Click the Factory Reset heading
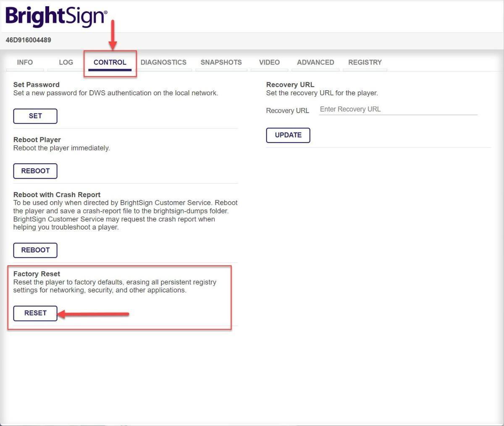This screenshot has width=504, height=426. [37, 273]
